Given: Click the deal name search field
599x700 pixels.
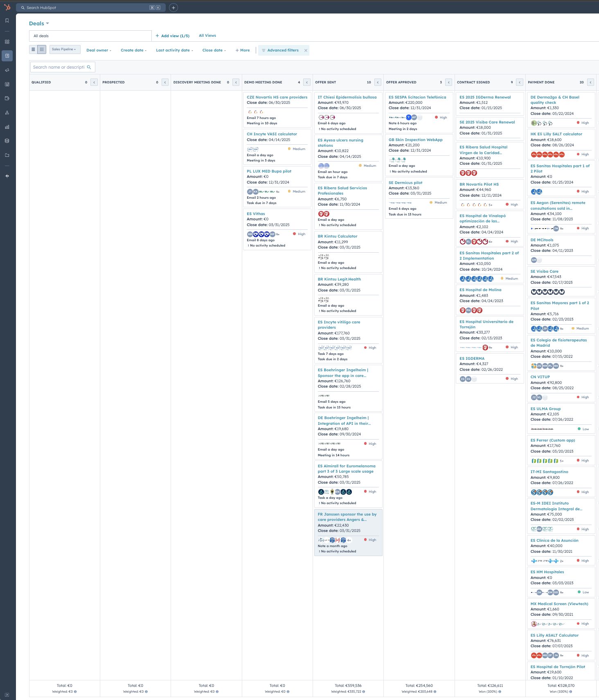Looking at the screenshot, I should (59, 67).
